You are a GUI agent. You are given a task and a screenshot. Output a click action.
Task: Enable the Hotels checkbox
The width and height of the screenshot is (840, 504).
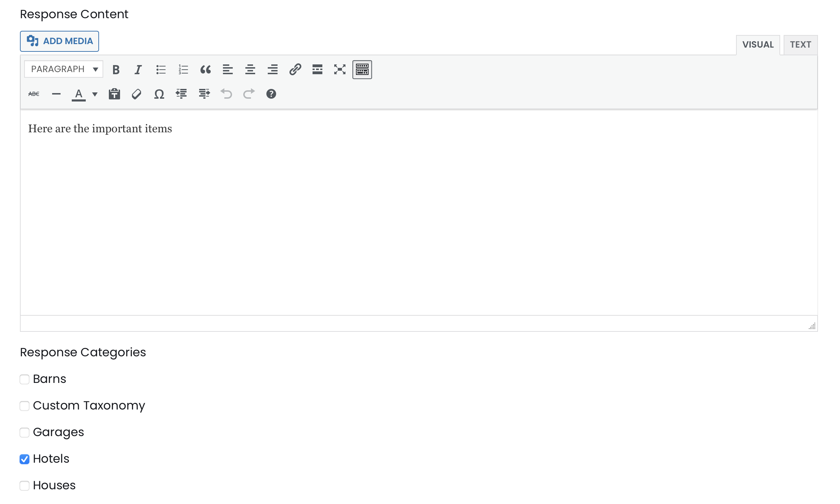24,458
